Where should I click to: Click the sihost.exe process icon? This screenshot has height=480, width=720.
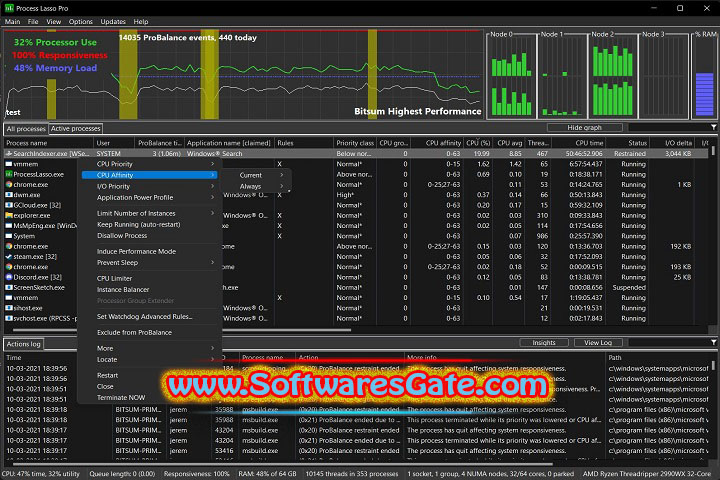[9, 308]
